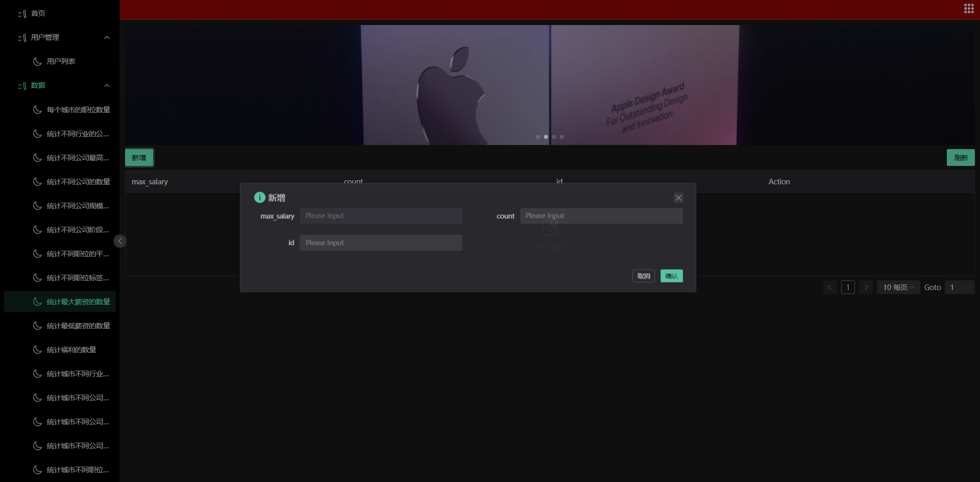The height and width of the screenshot is (482, 980).
Task: Go to next page arrow in pagination
Action: tap(866, 287)
